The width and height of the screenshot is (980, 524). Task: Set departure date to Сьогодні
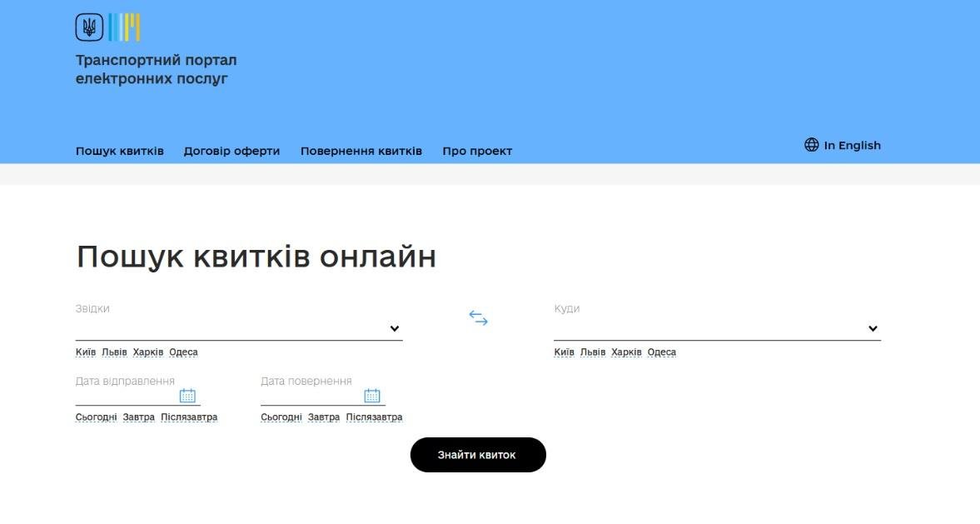[96, 417]
